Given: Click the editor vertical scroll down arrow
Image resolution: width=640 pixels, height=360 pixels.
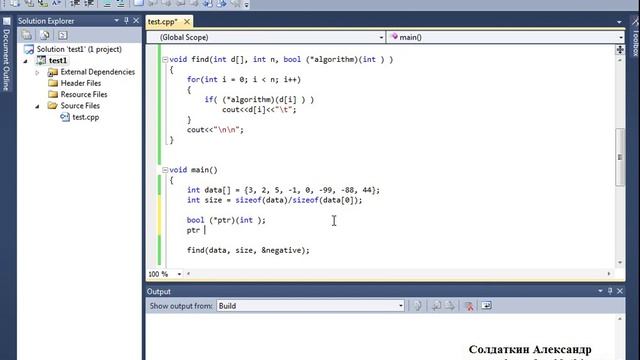Looking at the screenshot, I should [x=620, y=263].
